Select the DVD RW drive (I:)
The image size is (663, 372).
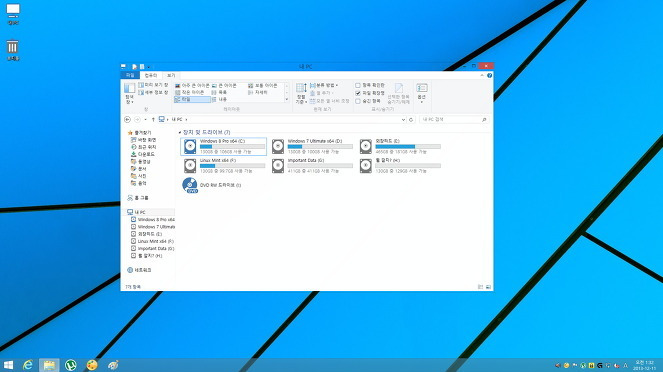point(212,185)
